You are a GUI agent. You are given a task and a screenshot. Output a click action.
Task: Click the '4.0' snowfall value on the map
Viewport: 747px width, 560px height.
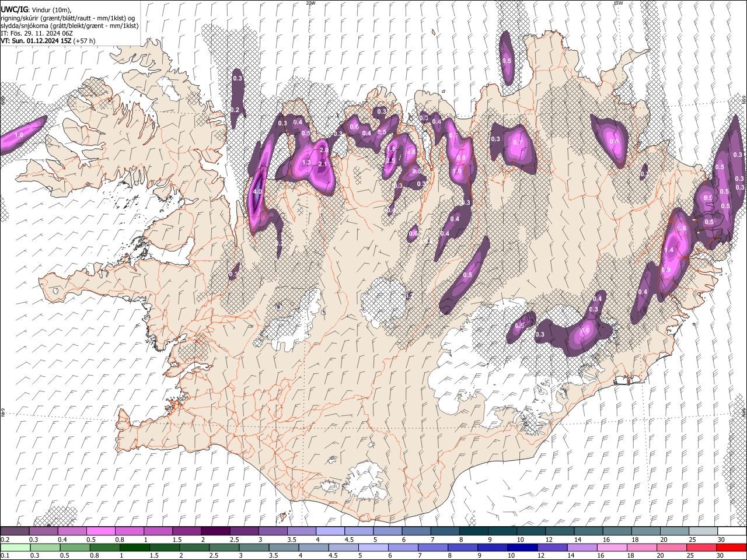(257, 191)
